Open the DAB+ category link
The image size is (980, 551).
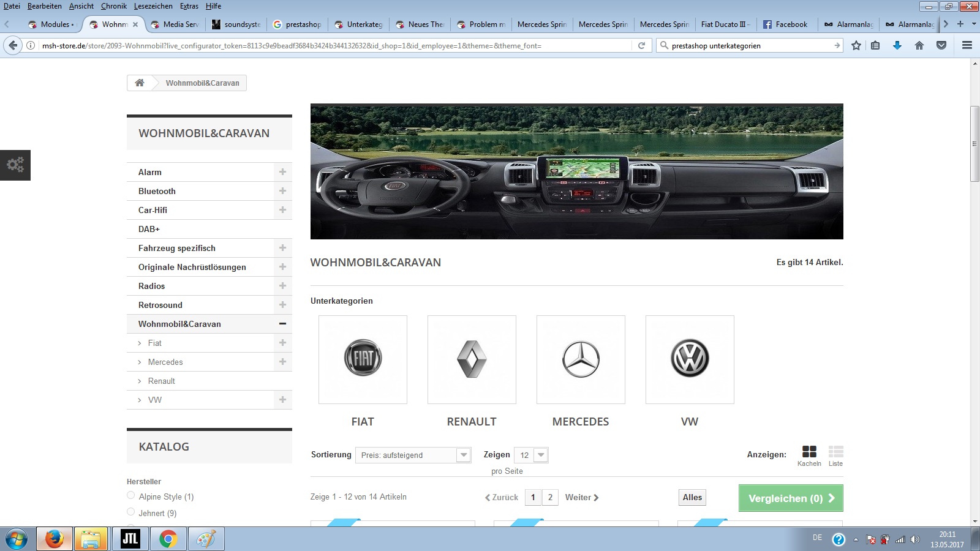coord(149,229)
